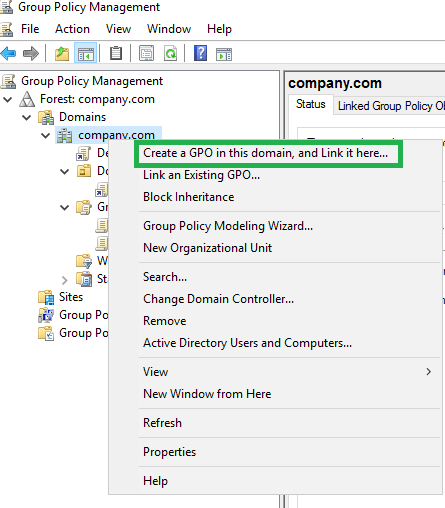Click the Forward arrow toolbar icon
This screenshot has width=445, height=508.
tap(31, 53)
